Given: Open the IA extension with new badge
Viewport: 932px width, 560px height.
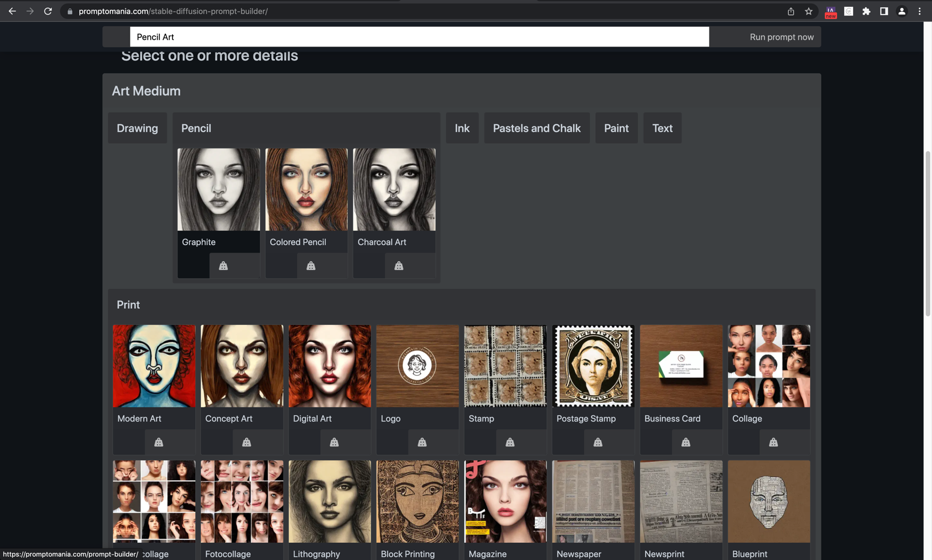Looking at the screenshot, I should coord(830,12).
